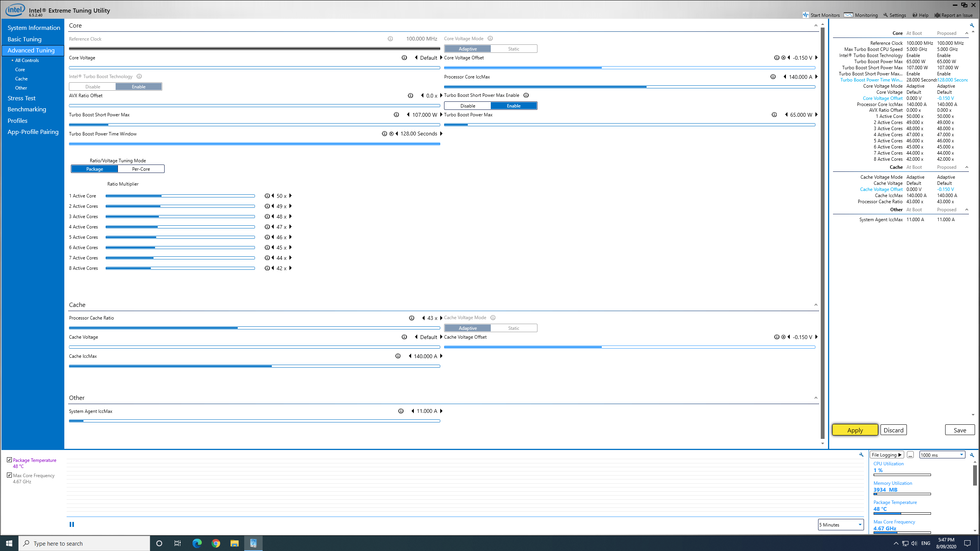Show info for 8 Active Cores ratio
The height and width of the screenshot is (551, 980).
click(x=267, y=268)
